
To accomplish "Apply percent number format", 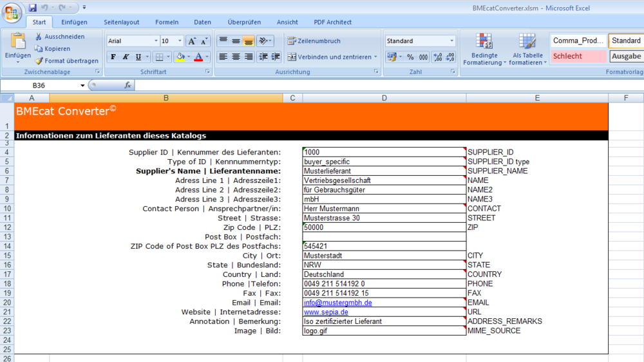I will point(410,57).
